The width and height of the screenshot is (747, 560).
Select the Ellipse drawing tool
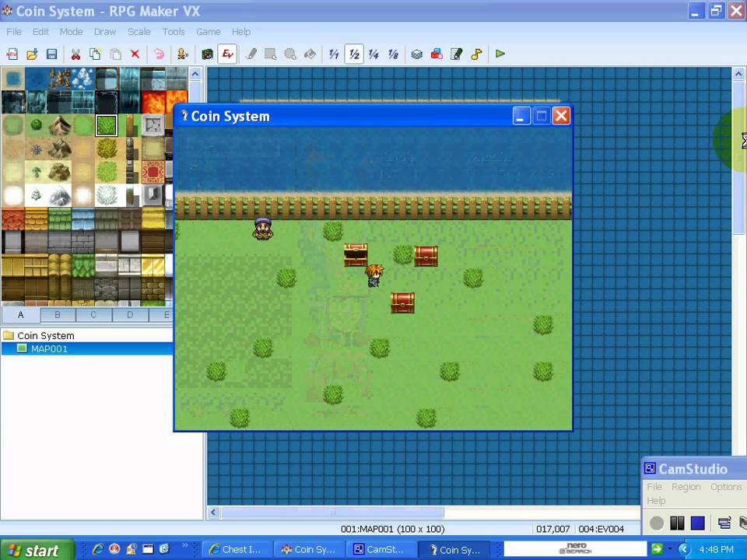coord(290,54)
